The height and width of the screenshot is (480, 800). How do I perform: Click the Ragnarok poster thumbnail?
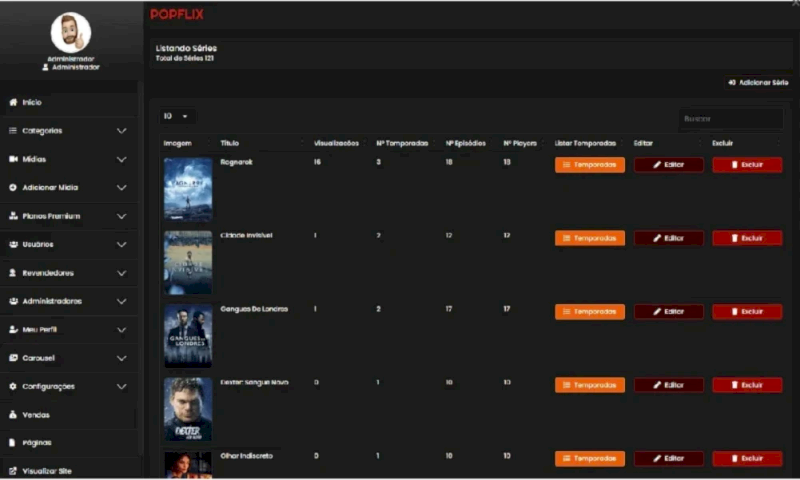[188, 189]
